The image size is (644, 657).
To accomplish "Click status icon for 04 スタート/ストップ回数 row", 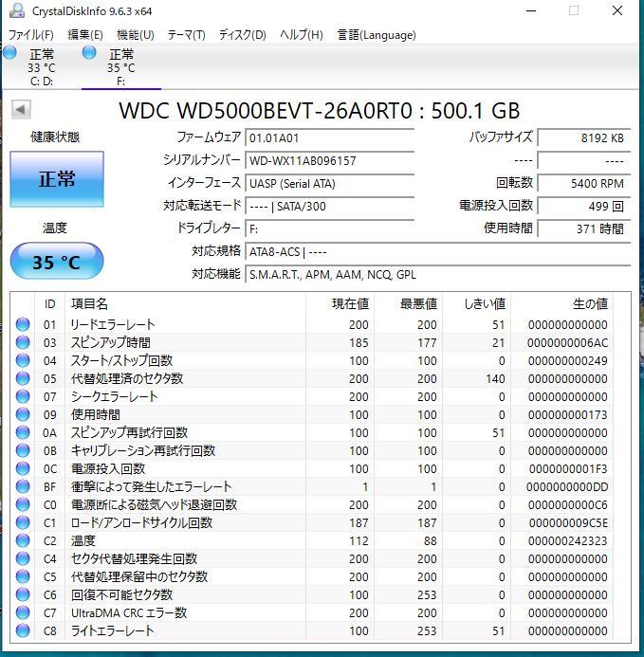I will click(x=23, y=360).
